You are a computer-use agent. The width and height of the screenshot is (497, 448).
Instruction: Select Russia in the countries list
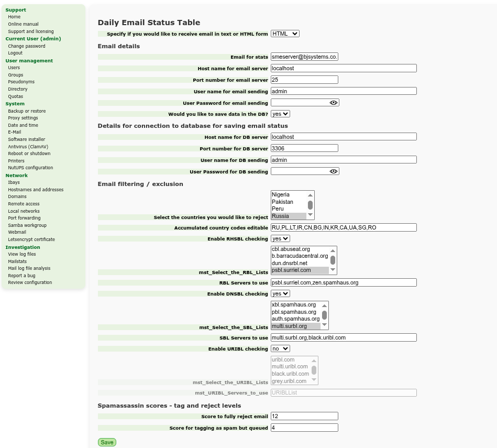pyautogui.click(x=288, y=216)
